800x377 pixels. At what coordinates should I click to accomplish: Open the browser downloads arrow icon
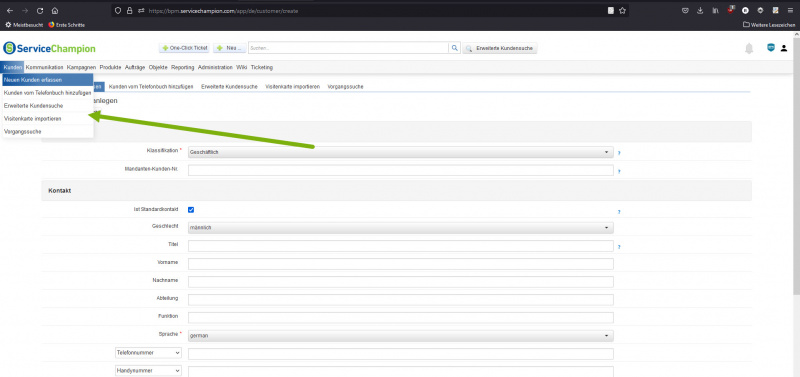[x=700, y=10]
